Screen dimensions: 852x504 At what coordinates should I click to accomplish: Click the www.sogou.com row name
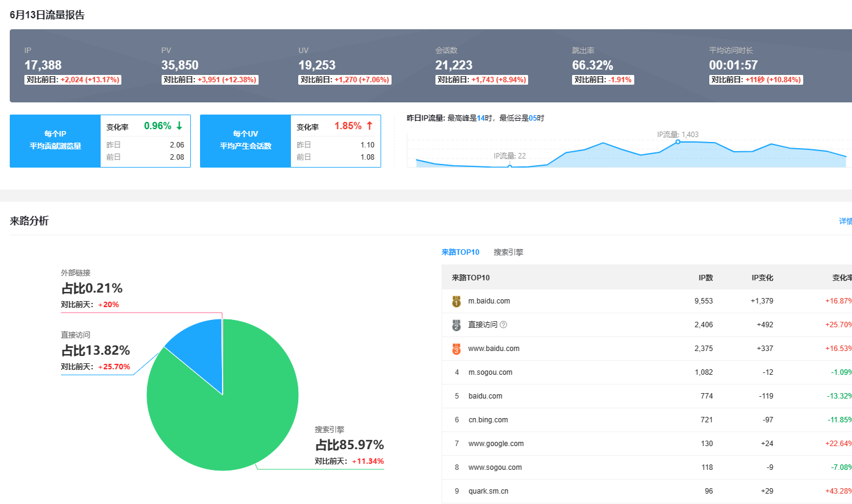[495, 467]
